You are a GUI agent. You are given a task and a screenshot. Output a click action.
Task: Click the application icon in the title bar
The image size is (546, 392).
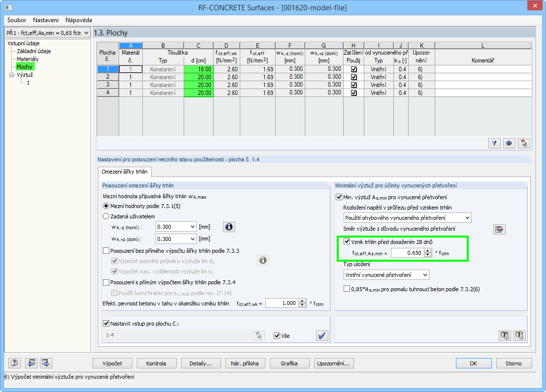click(x=8, y=7)
